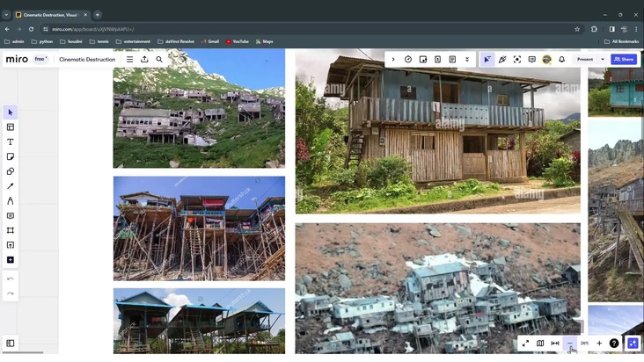Screen dimensions: 644x362
Task: Click the Share button
Action: (624, 60)
